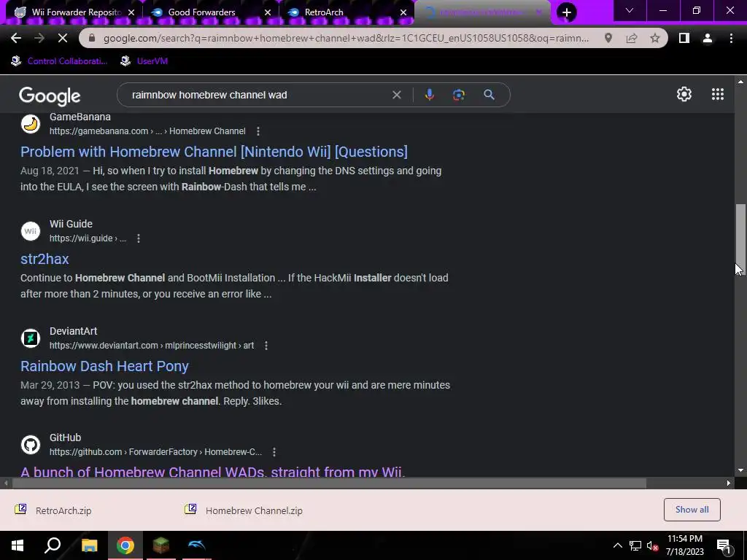Go back to the previous page
The height and width of the screenshot is (560, 747).
tap(16, 38)
